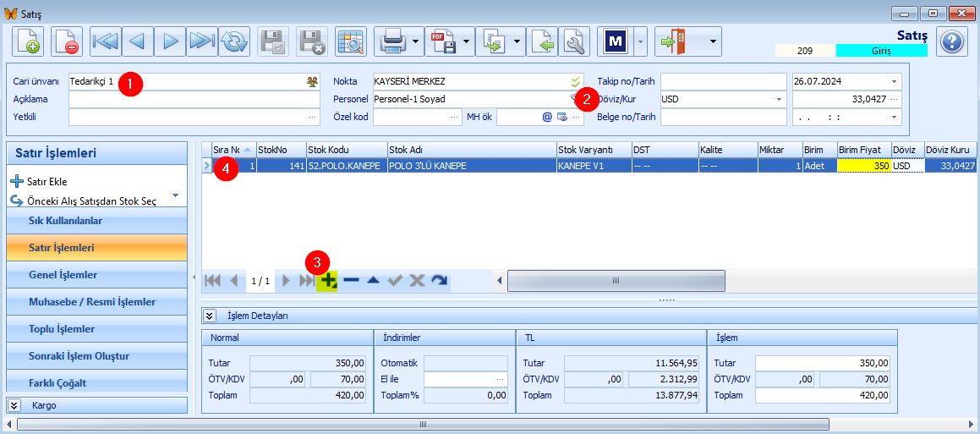Expand the Kargo section
The height and width of the screenshot is (434, 980).
(x=14, y=405)
